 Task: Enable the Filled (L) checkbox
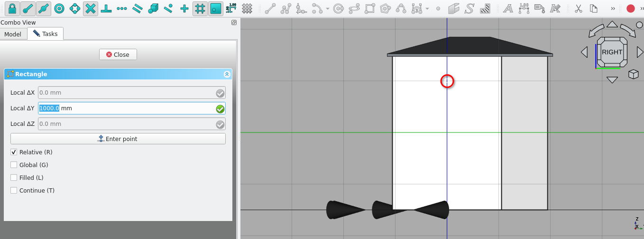(14, 178)
